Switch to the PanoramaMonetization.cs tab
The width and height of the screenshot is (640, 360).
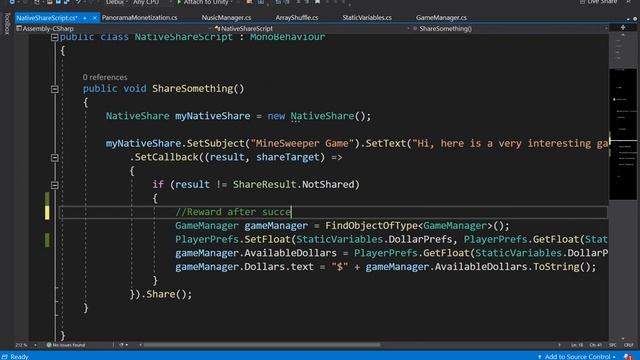140,18
